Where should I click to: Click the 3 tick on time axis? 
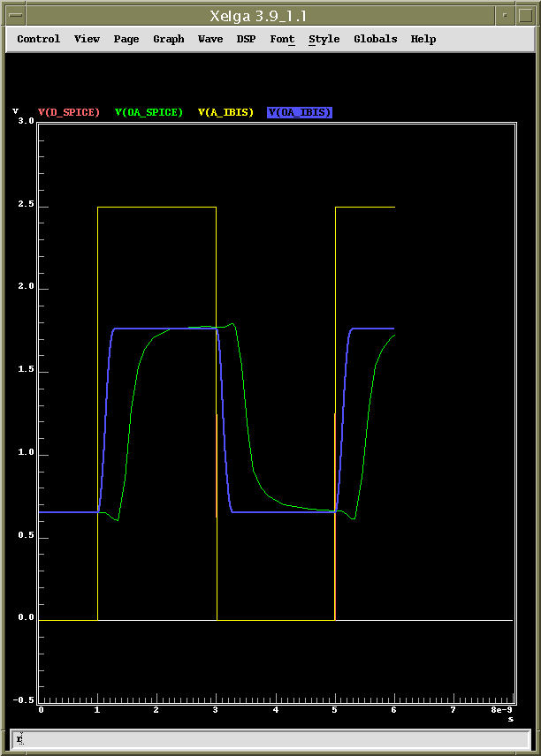[215, 710]
